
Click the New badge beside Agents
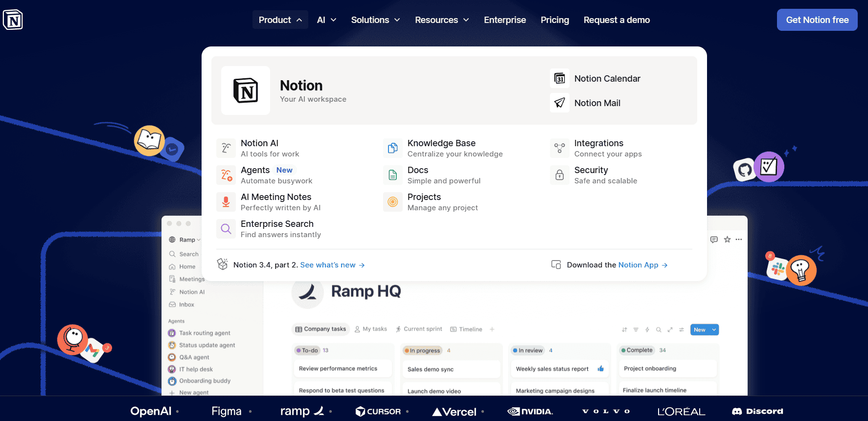pos(284,170)
